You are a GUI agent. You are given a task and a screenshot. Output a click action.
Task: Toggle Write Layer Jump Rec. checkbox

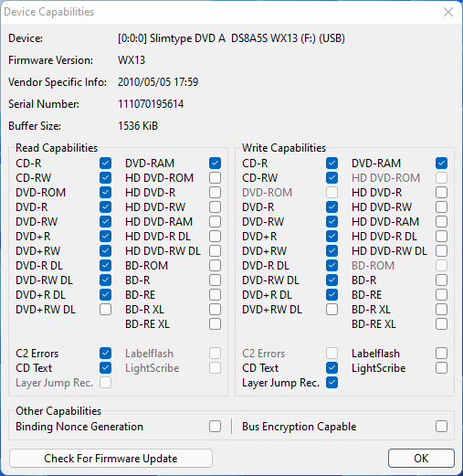[x=331, y=382]
